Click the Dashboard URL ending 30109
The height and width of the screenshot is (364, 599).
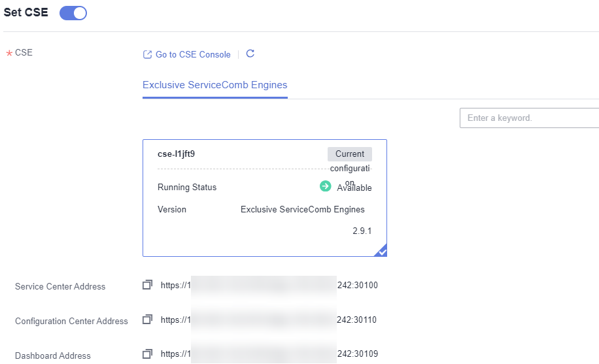coord(269,355)
